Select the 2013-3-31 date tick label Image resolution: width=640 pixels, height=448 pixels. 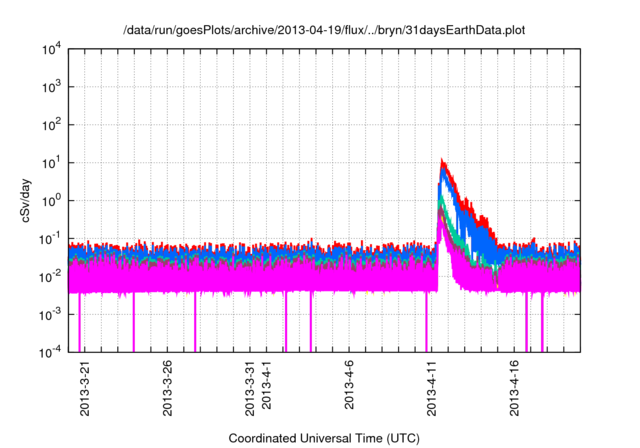click(x=250, y=389)
